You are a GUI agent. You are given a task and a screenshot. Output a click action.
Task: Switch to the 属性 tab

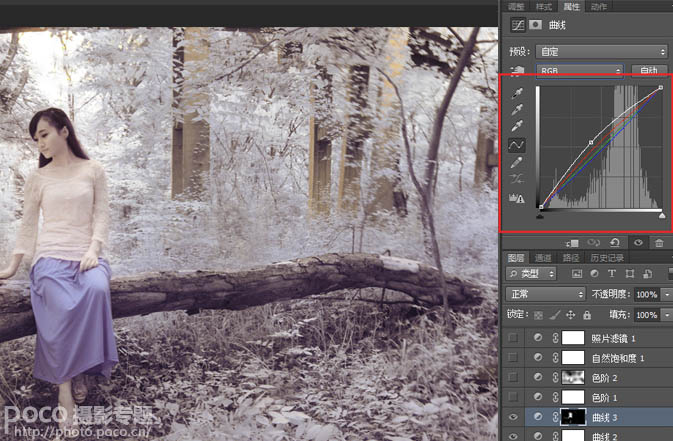pos(571,6)
